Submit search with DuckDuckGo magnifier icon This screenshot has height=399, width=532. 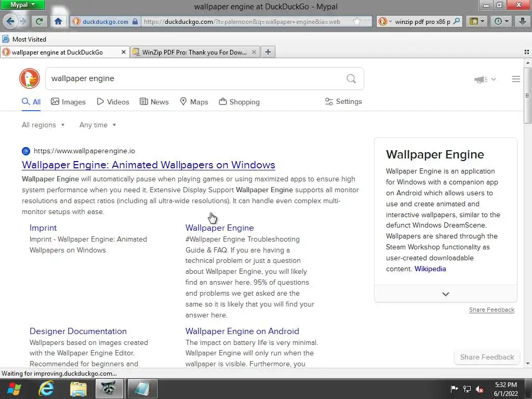click(351, 79)
